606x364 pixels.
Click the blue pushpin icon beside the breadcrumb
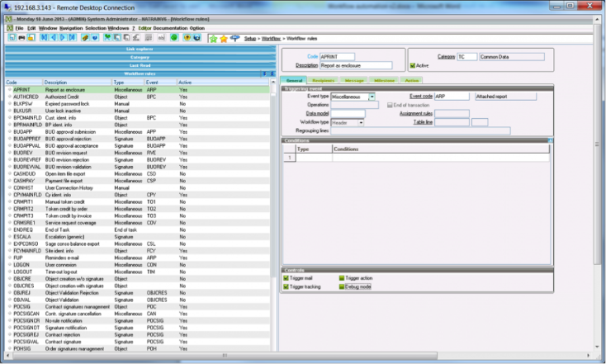(234, 38)
